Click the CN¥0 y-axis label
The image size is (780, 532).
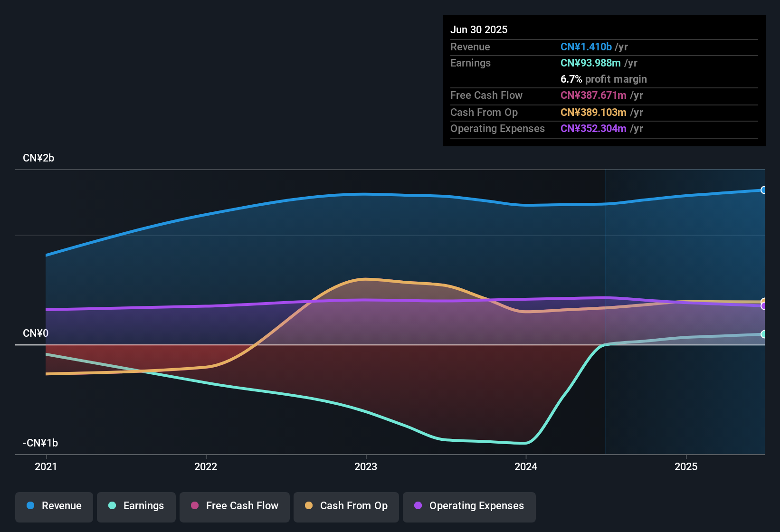(x=36, y=333)
